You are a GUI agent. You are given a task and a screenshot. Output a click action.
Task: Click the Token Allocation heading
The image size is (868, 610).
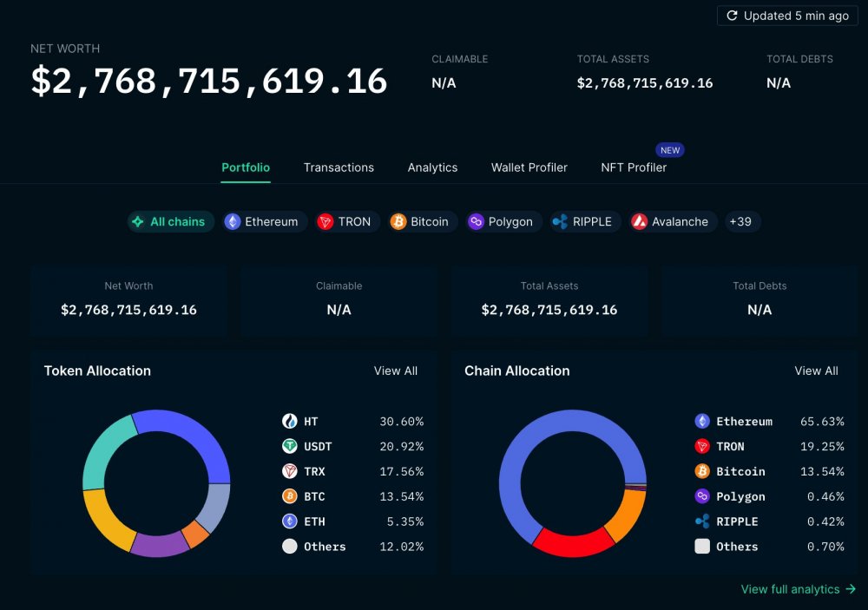click(97, 371)
